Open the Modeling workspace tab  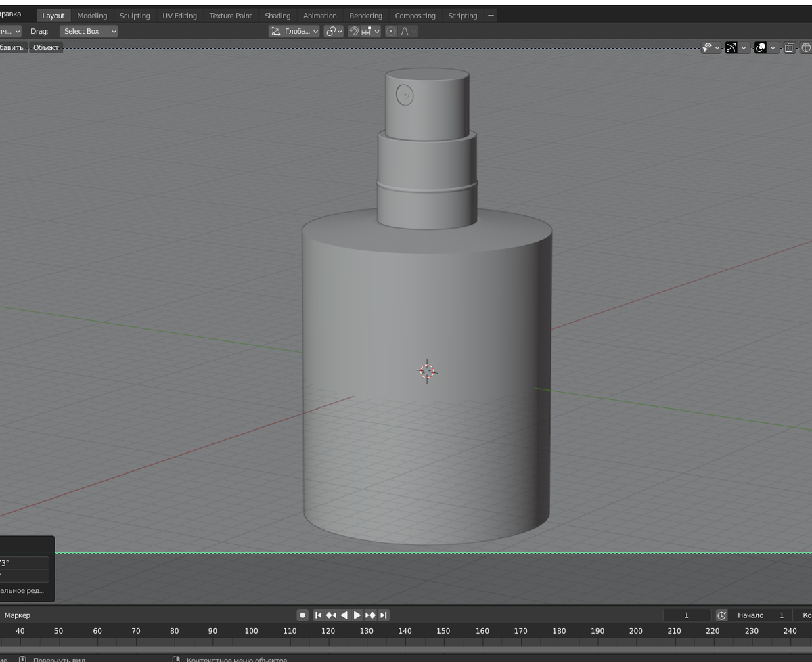tap(92, 16)
